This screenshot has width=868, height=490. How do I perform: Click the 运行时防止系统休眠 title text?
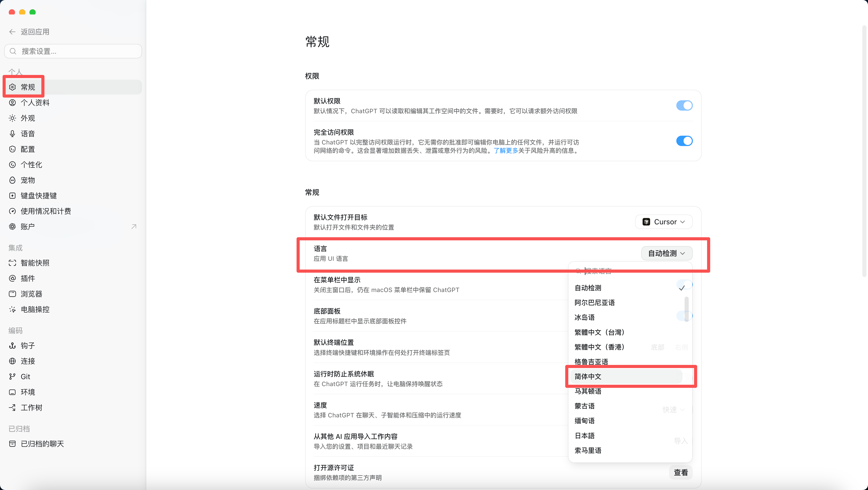click(x=344, y=374)
